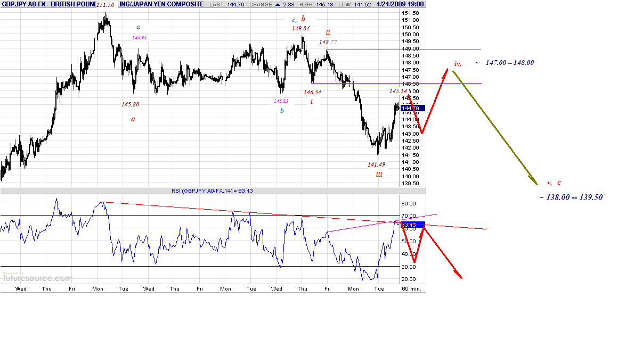The height and width of the screenshot is (364, 618).
Task: Select the 80.00 RSI axis label
Action: click(x=409, y=204)
